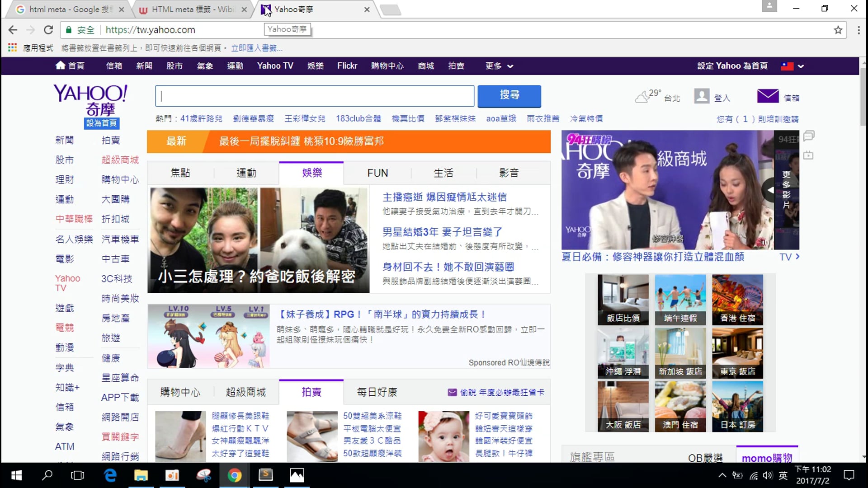Open headline 主播癌逝 爆因癡情尪太迷信
Screen dimensions: 868x488
(x=444, y=197)
